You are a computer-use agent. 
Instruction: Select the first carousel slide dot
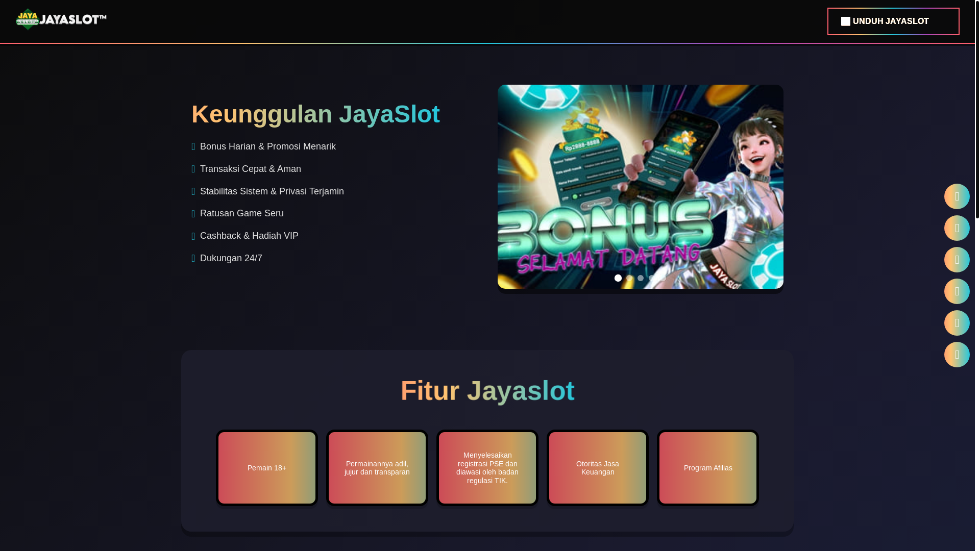click(618, 278)
